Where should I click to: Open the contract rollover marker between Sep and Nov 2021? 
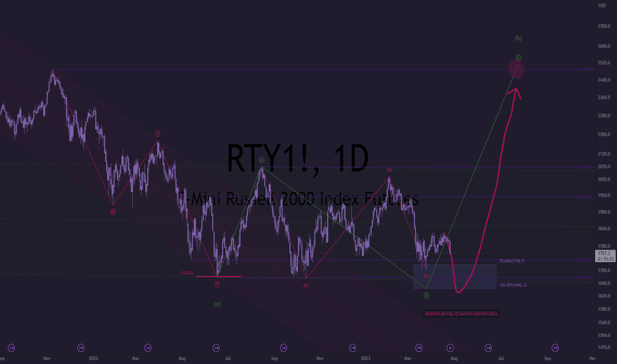11,348
